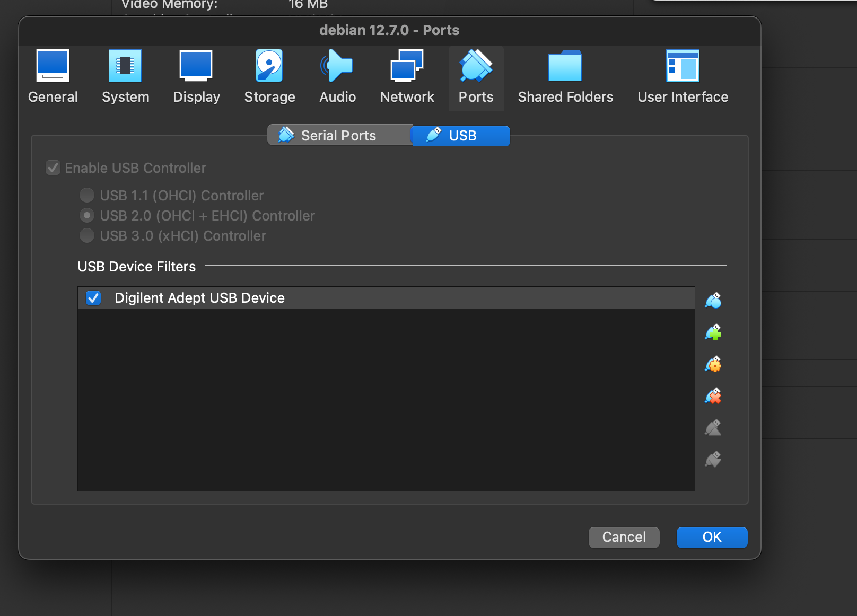Screen dimensions: 857x616
Task: Open the Storage settings section
Action: pos(269,77)
